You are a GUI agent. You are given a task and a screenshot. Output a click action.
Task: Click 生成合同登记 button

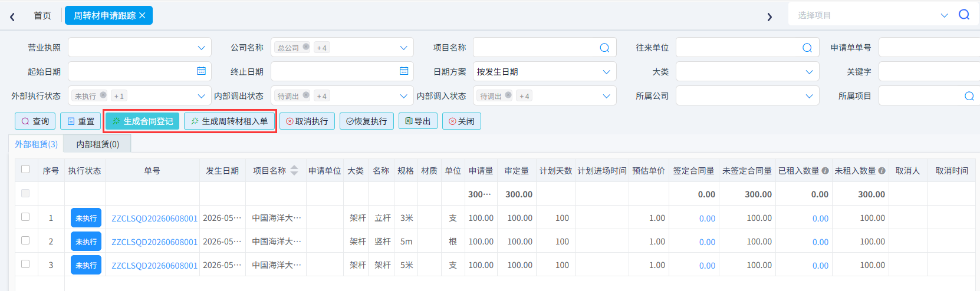[x=142, y=121]
